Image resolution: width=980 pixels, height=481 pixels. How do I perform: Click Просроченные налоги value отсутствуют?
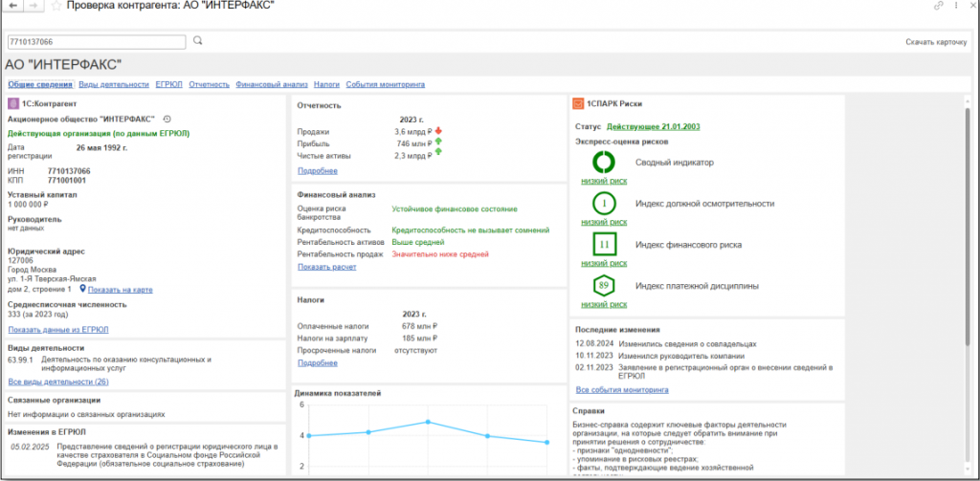click(415, 350)
